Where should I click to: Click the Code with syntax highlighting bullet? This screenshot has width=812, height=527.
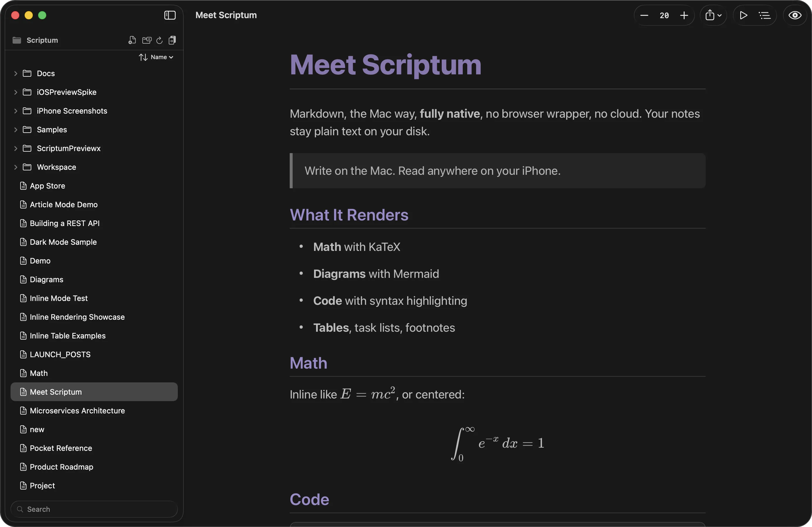(x=390, y=301)
